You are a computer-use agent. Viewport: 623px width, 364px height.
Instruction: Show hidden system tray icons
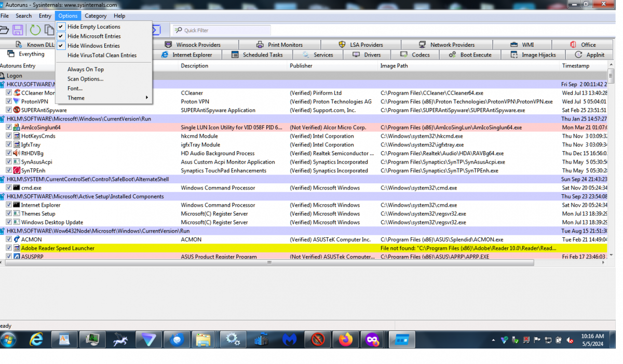pos(493,340)
